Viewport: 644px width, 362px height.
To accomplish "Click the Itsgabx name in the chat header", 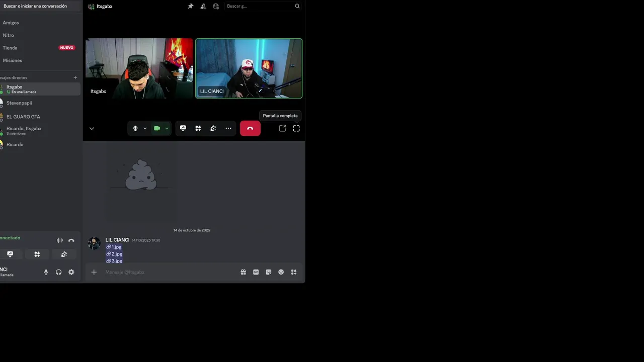I will pyautogui.click(x=105, y=6).
